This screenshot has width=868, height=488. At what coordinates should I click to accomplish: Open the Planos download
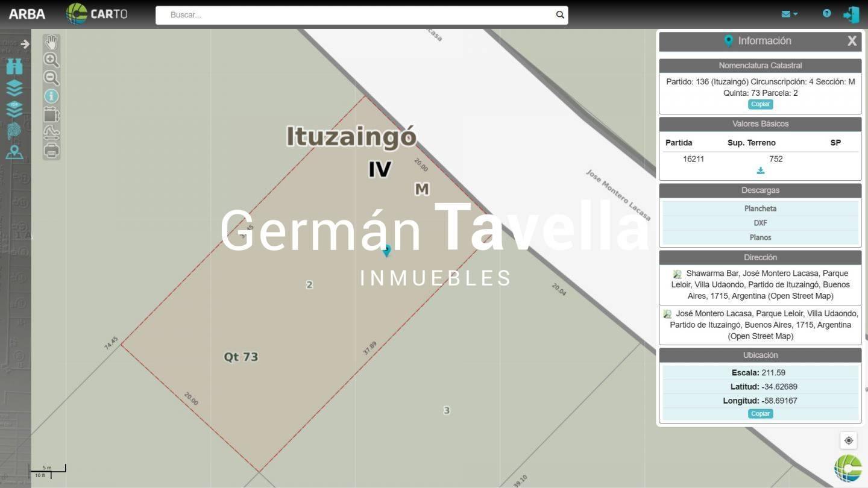click(760, 237)
